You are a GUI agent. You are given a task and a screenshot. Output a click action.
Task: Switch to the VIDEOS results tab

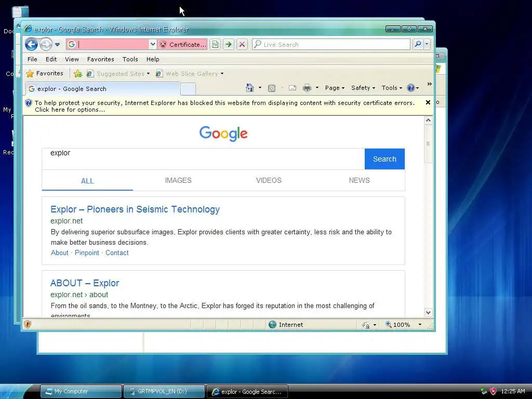pos(269,180)
